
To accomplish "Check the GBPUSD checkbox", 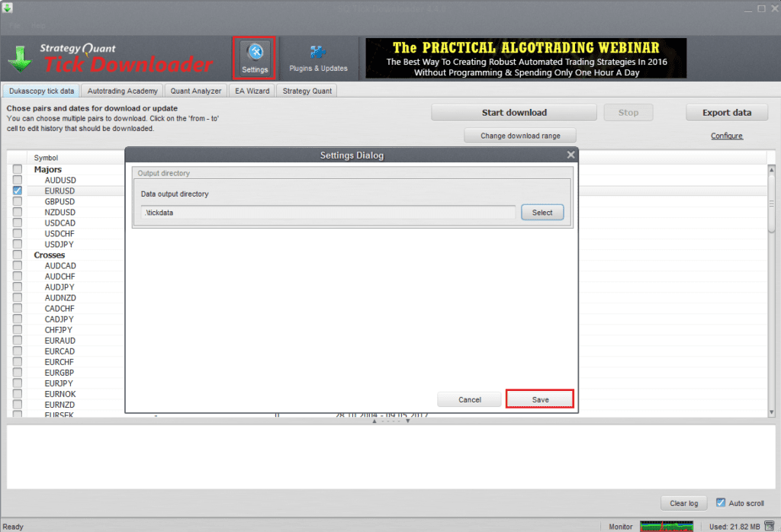I will [18, 201].
